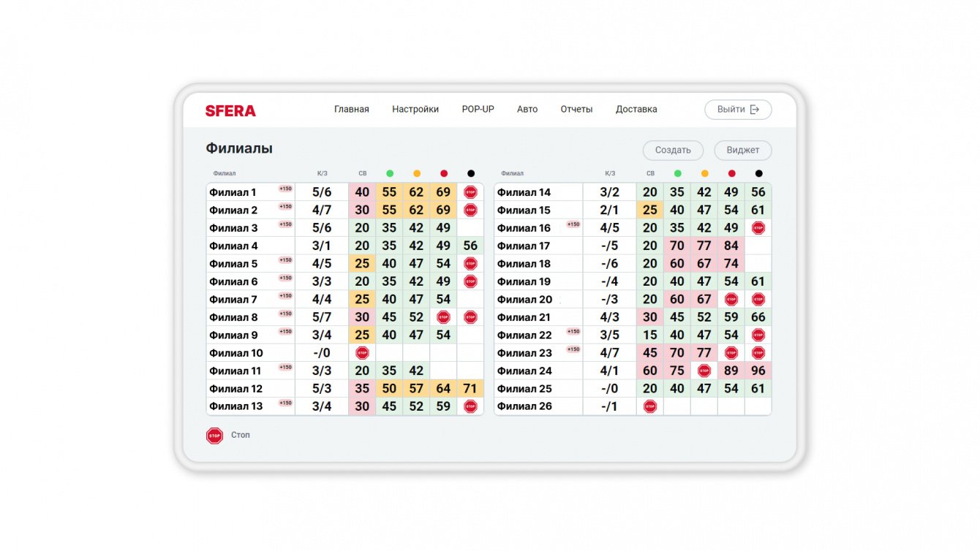Click the value 66 in Филиал 21 row
Viewport: 980px width, 551px height.
click(758, 317)
